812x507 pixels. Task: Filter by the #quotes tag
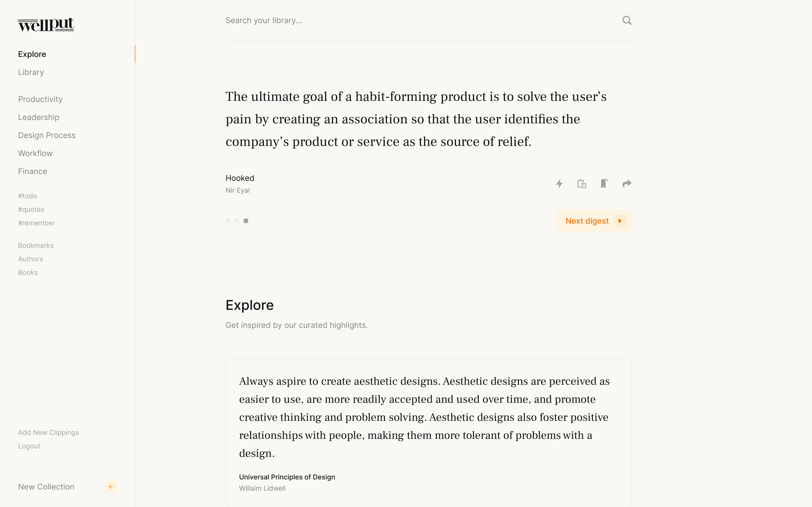(31, 210)
